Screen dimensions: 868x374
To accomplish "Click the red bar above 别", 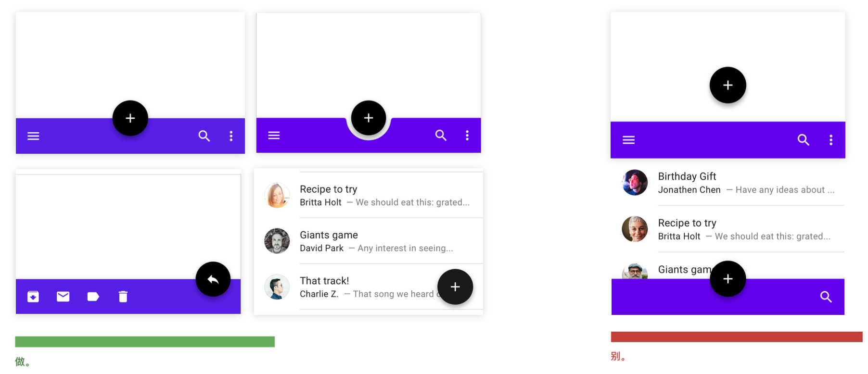I will click(736, 337).
